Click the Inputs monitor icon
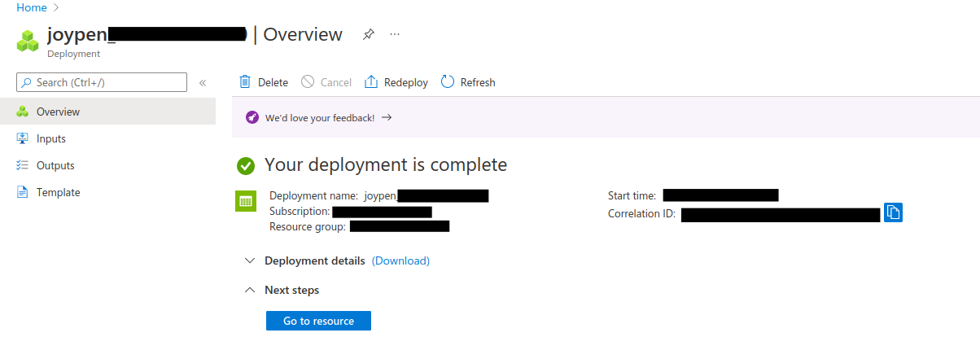Screen dimensions: 980x359 tap(22, 138)
